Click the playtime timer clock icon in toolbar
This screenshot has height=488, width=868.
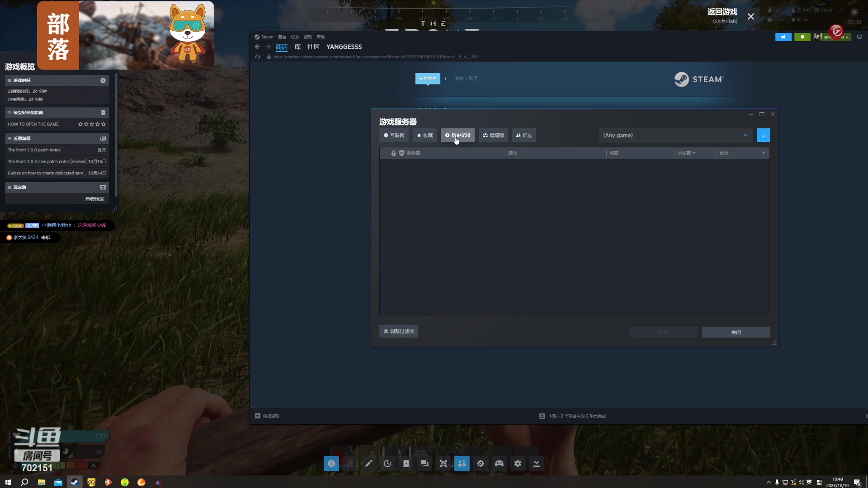tap(387, 464)
